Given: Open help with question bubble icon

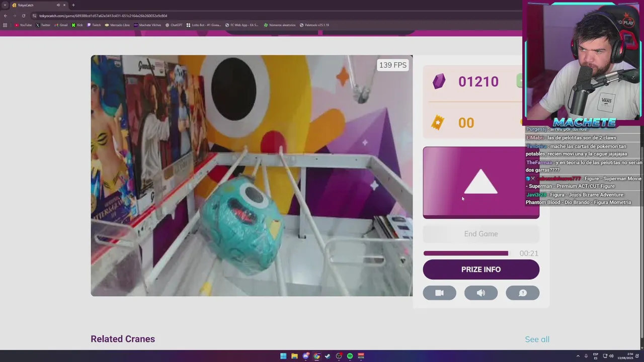Looking at the screenshot, I should (522, 293).
